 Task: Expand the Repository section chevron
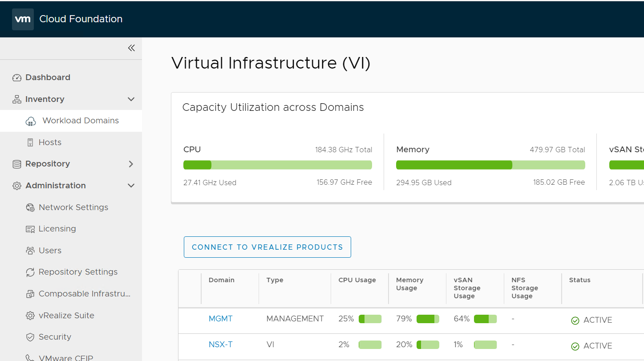[131, 164]
